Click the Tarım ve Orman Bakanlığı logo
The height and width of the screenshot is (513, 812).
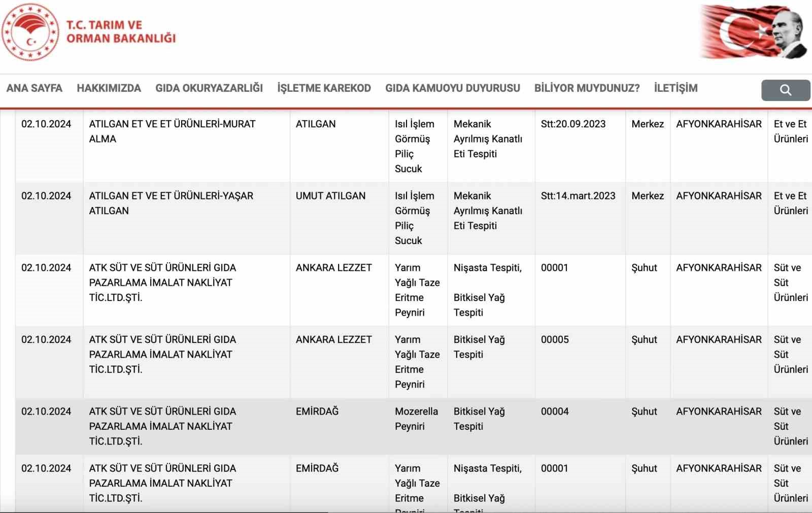(30, 32)
